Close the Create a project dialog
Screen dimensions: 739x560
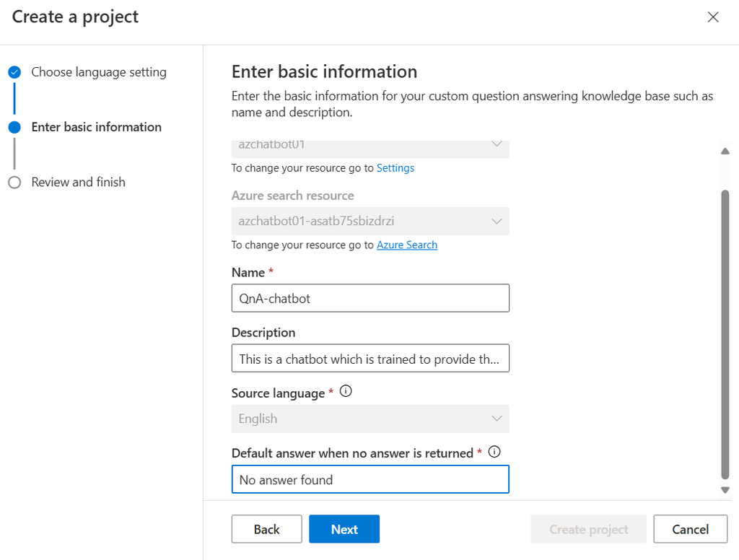[x=712, y=17]
